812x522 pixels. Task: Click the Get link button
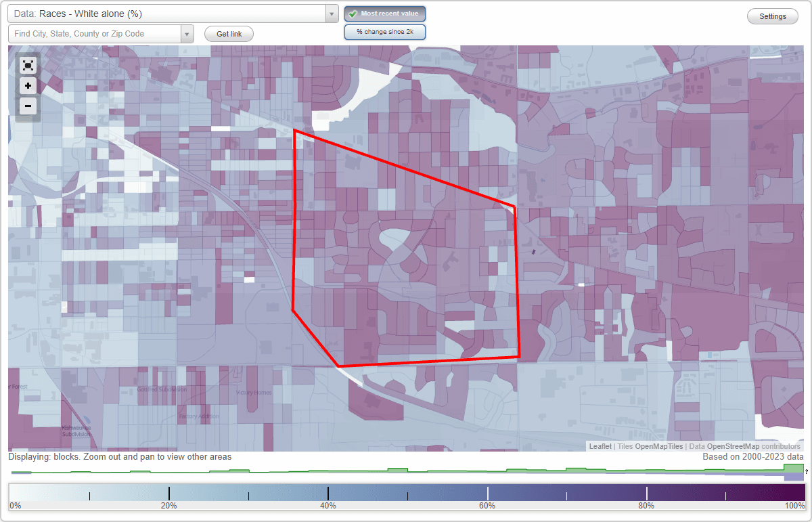tap(229, 34)
